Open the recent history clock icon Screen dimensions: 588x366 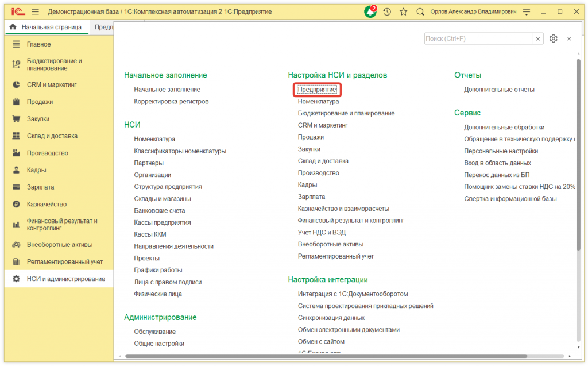tap(388, 11)
